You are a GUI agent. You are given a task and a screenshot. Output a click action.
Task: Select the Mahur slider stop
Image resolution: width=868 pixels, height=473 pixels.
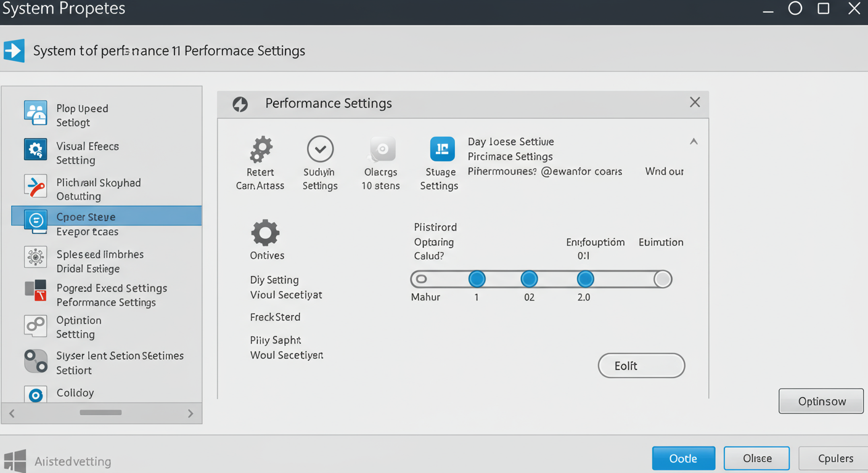421,279
